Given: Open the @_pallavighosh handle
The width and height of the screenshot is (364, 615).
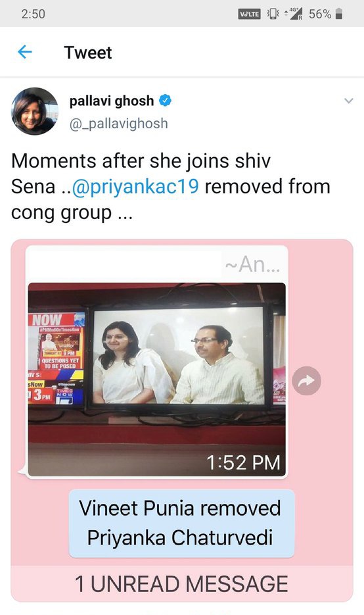Looking at the screenshot, I should point(119,124).
